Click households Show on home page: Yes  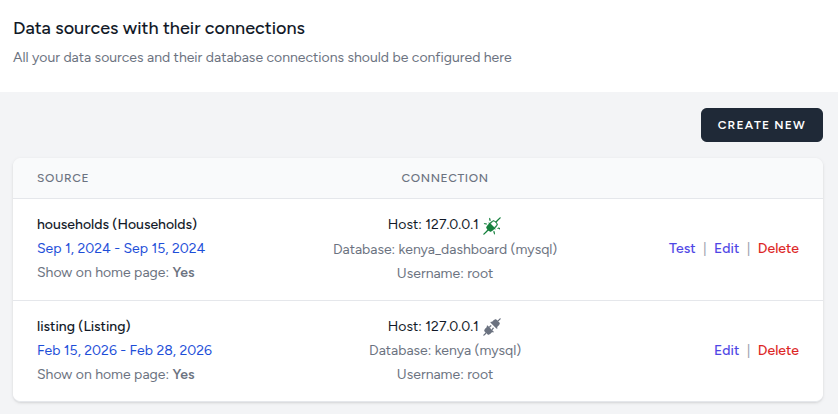pos(116,272)
